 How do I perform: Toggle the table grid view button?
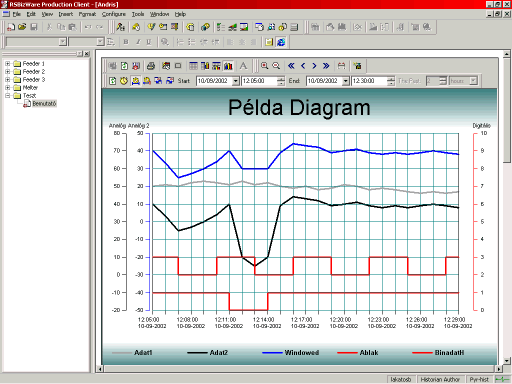point(193,66)
